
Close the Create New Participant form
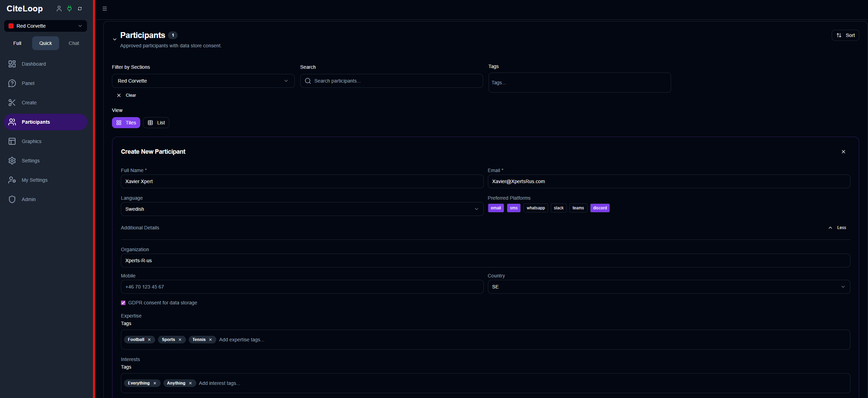click(843, 152)
